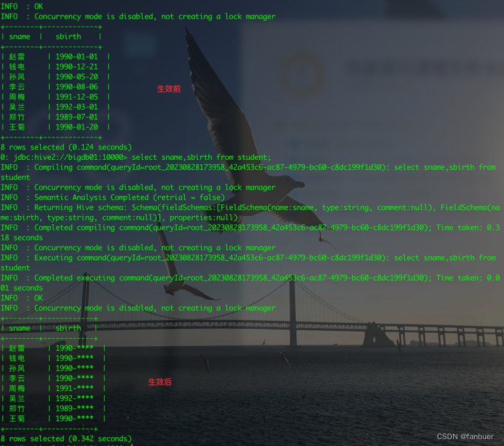504x446 pixels.
Task: Click 郑竹 in the 1989-**** row
Action: [x=17, y=408]
